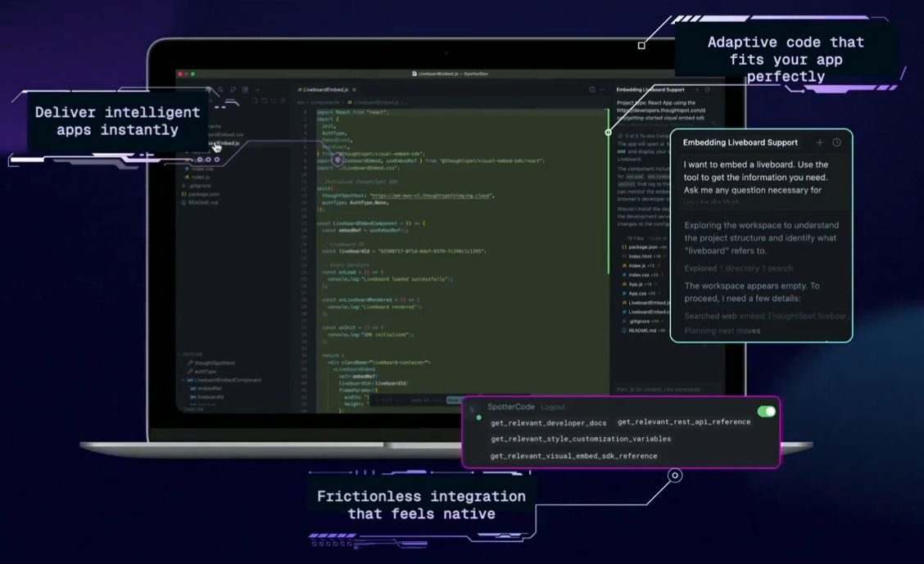Open README.md in the file explorer
This screenshot has width=924, height=564.
click(202, 202)
